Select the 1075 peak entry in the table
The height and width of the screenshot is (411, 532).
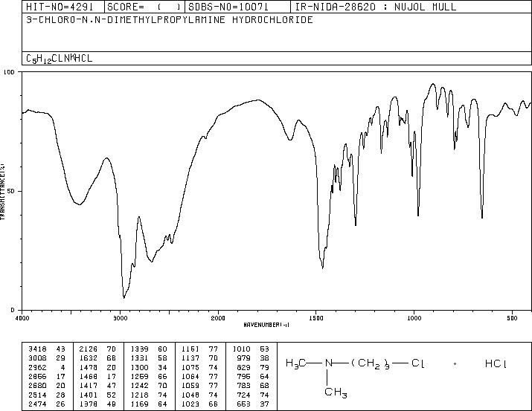click(200, 367)
